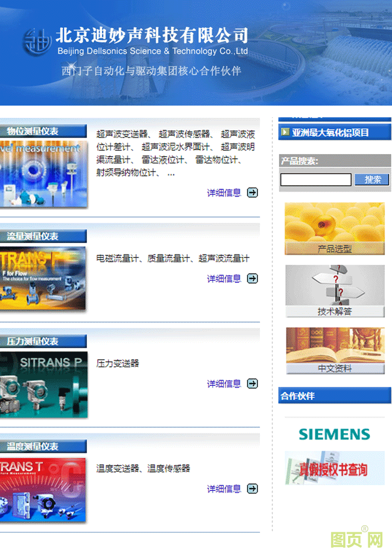Open the 技术解答 signpost banner

(x=334, y=291)
